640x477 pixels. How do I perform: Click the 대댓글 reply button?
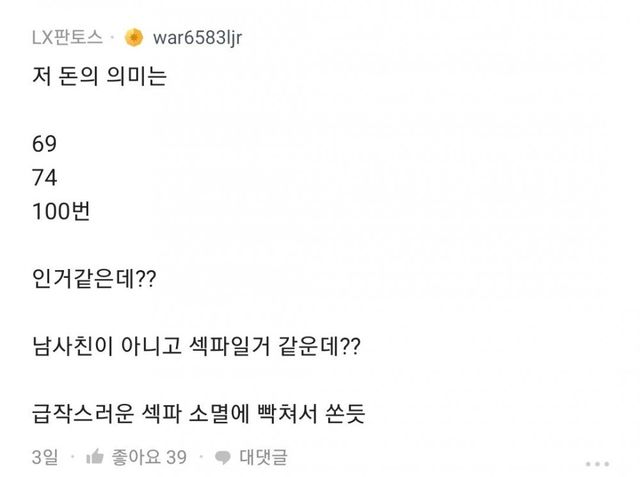[264, 457]
